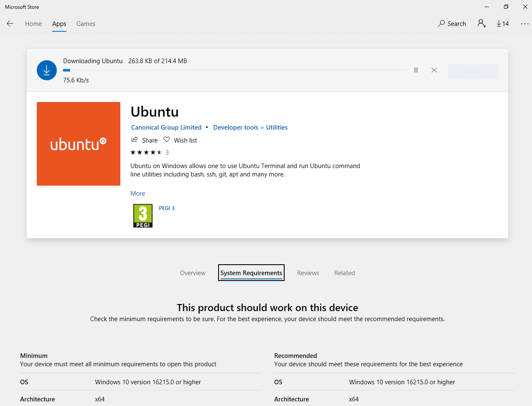Click the download progress bar
532x406 pixels.
pos(234,70)
